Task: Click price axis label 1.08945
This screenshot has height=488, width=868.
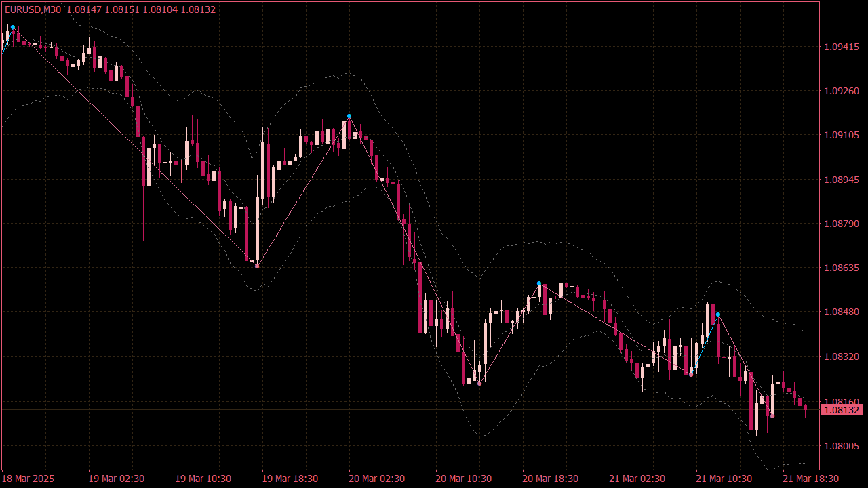Action: click(840, 180)
